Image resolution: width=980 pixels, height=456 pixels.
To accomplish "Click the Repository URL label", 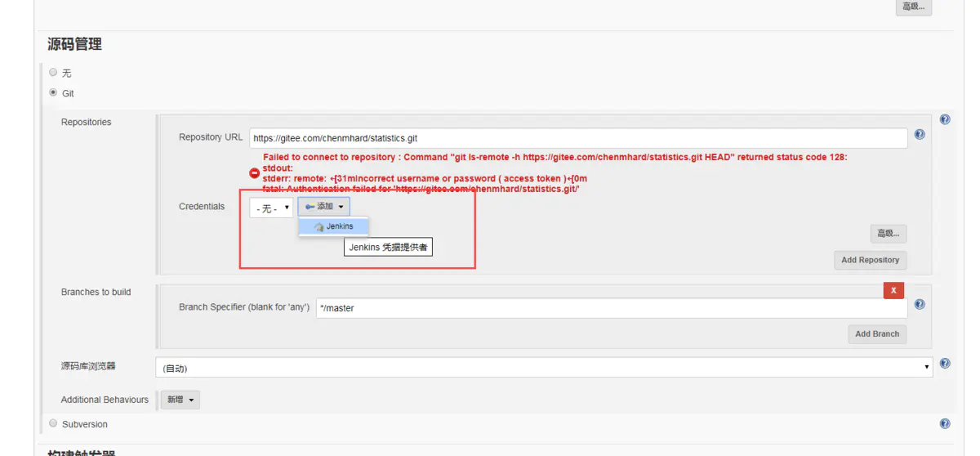I will pos(211,137).
